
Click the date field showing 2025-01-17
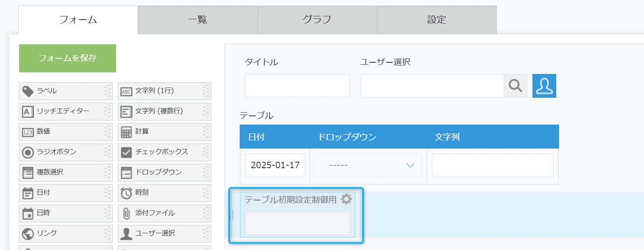point(275,165)
